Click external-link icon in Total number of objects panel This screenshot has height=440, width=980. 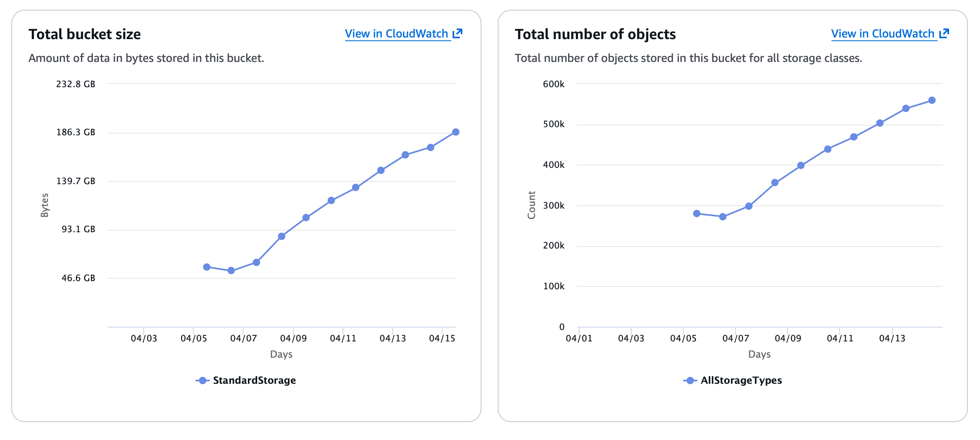[x=944, y=33]
